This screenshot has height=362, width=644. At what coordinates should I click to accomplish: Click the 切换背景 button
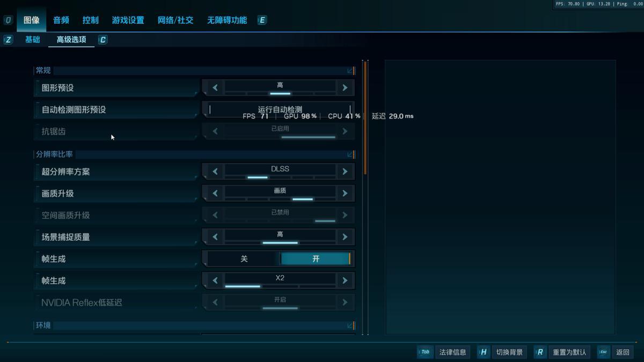[509, 352]
